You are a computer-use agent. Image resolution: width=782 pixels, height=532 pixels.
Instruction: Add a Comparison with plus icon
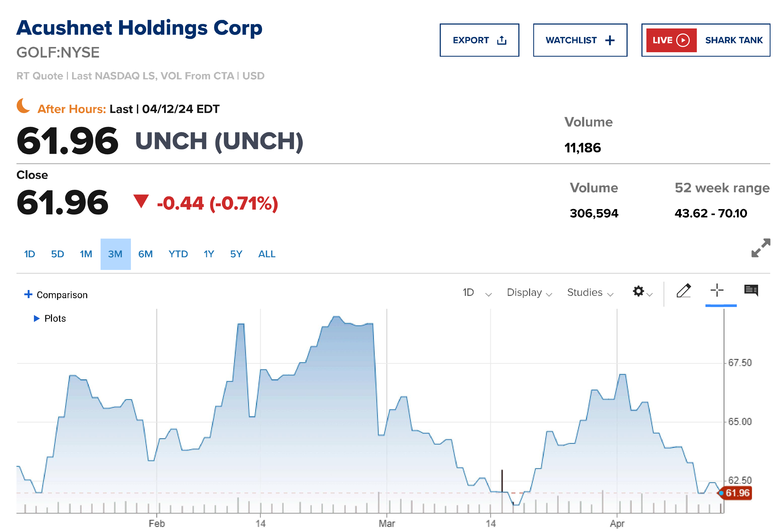[28, 295]
